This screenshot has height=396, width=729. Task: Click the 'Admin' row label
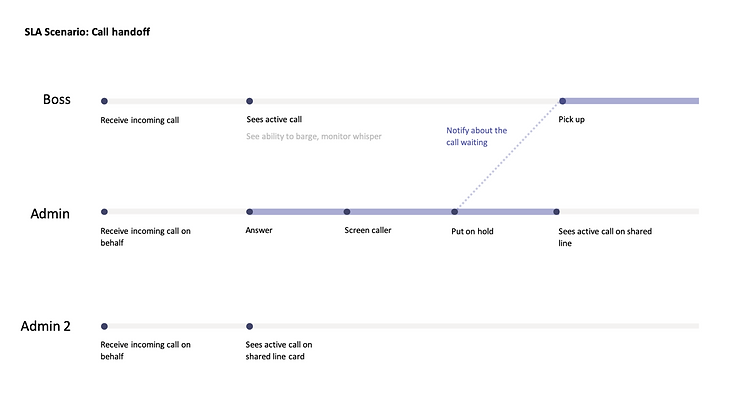(50, 213)
